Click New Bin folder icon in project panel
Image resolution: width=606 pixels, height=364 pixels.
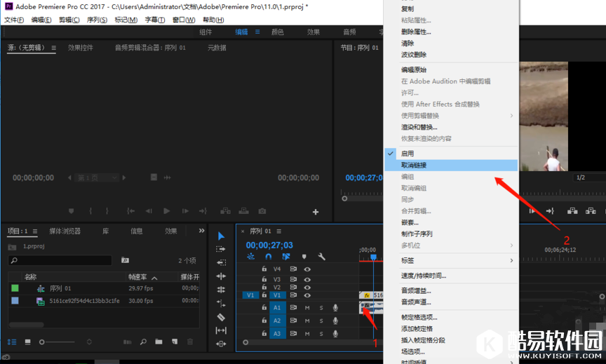pyautogui.click(x=159, y=342)
